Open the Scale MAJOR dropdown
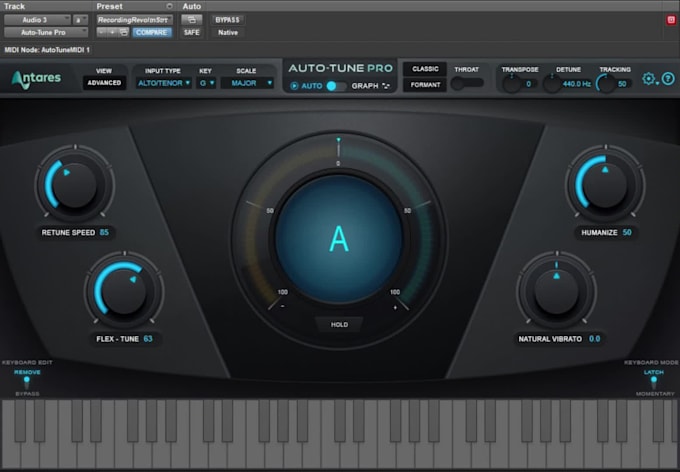This screenshot has height=472, width=680. [x=247, y=83]
